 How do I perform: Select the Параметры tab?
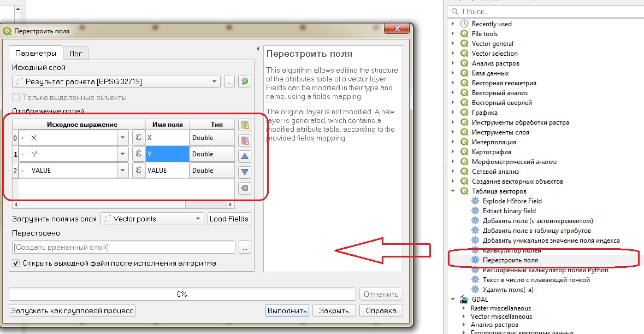[x=37, y=54]
